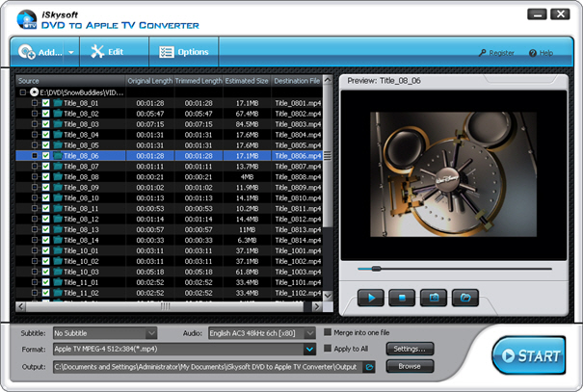Image resolution: width=583 pixels, height=392 pixels.
Task: Open the Settings dialog
Action: pos(410,349)
